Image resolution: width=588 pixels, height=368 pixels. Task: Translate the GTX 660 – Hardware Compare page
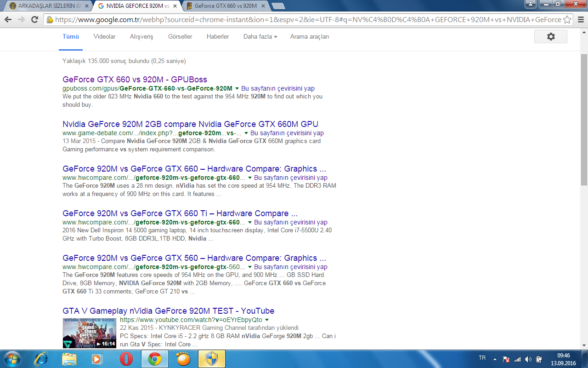(291, 178)
